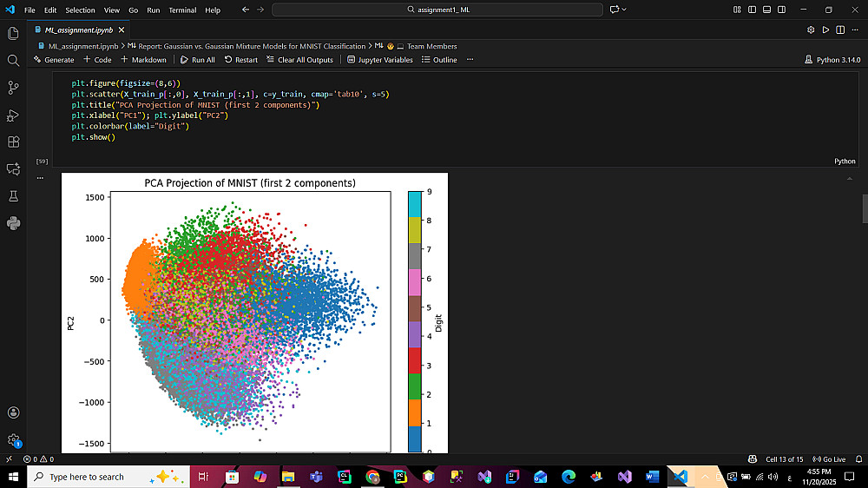The image size is (868, 488).
Task: Click the Run play icon in editor title
Action: [826, 30]
